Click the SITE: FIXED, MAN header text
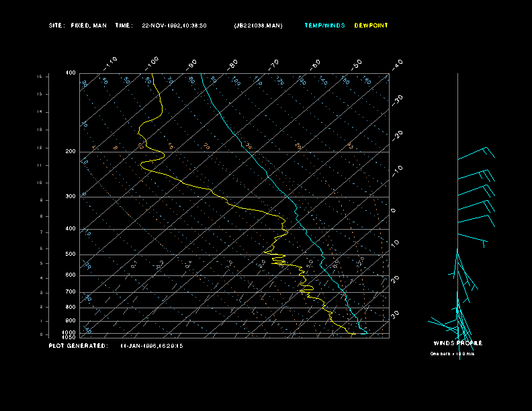This screenshot has width=532, height=411. click(x=78, y=26)
